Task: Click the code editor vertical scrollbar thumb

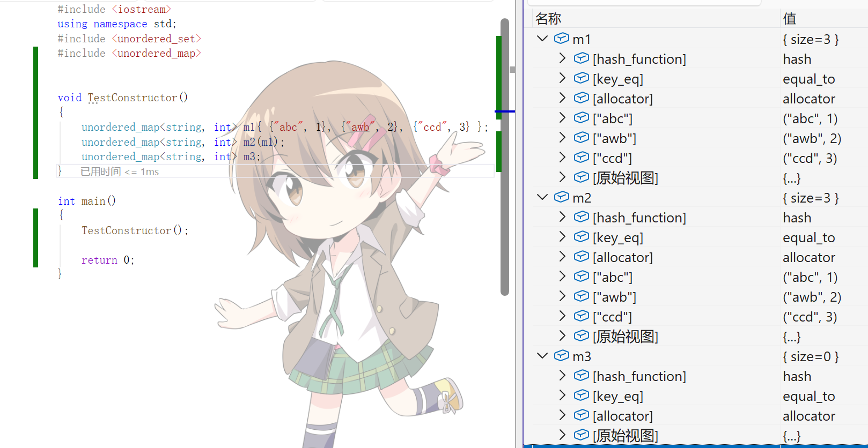Action: [504, 157]
